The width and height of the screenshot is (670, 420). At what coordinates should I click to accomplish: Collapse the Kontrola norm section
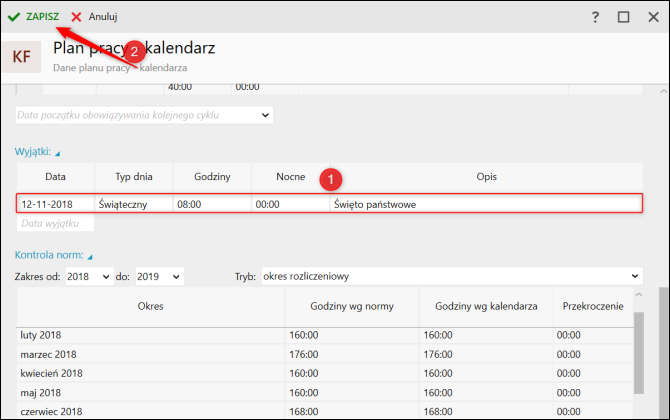click(x=53, y=255)
